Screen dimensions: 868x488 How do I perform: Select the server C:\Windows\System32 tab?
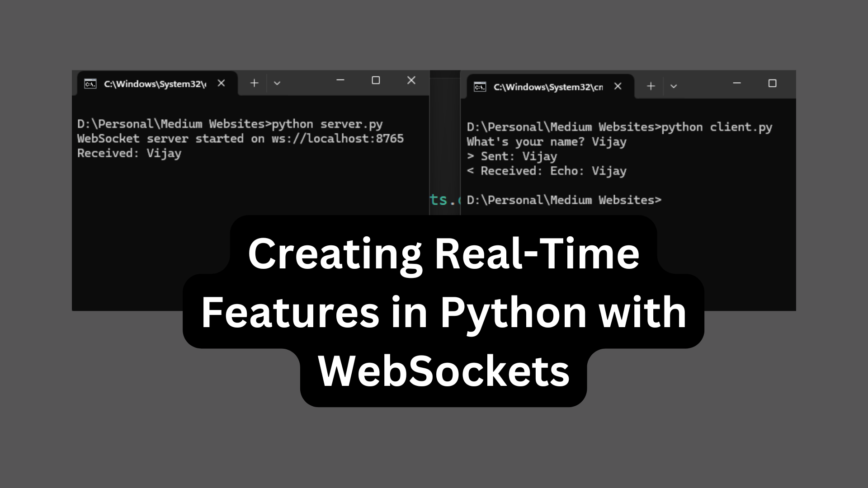pyautogui.click(x=155, y=84)
